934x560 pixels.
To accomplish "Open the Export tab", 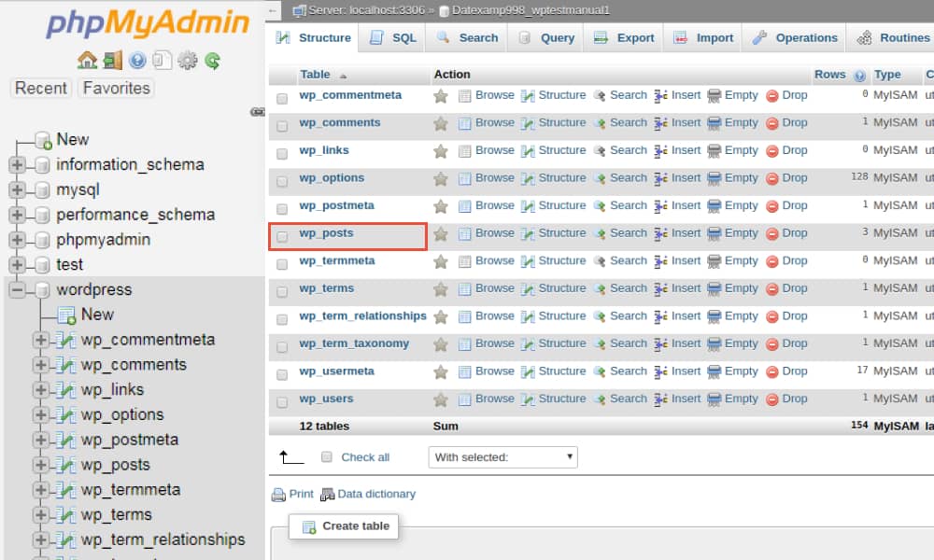I will (624, 38).
